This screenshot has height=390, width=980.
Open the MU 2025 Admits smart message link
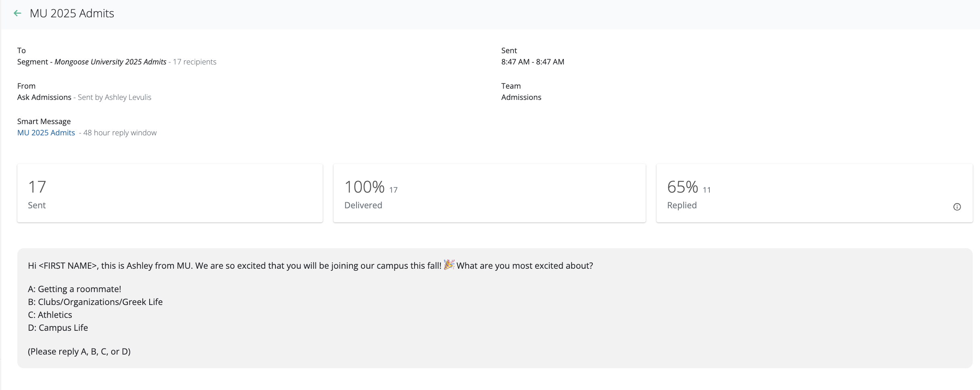coord(46,133)
